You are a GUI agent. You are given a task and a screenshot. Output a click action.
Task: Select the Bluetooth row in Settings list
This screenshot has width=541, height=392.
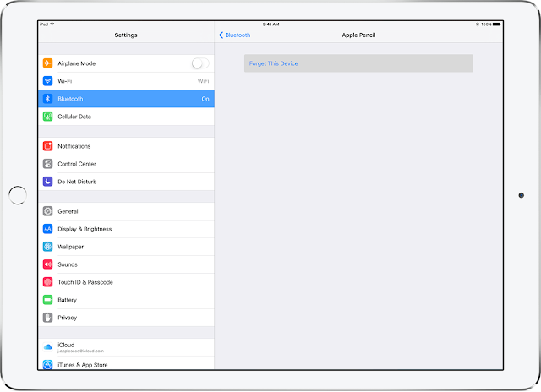(126, 99)
